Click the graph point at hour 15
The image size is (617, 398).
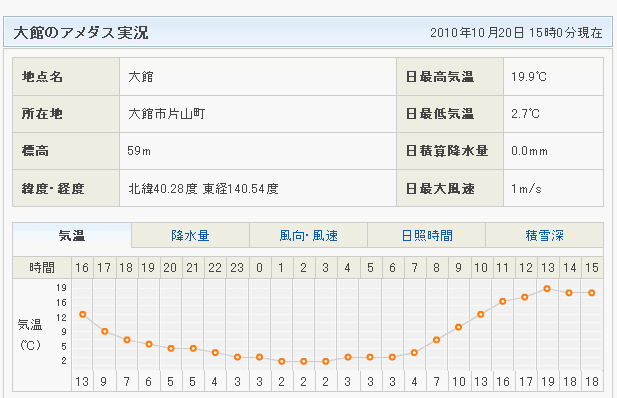(591, 293)
